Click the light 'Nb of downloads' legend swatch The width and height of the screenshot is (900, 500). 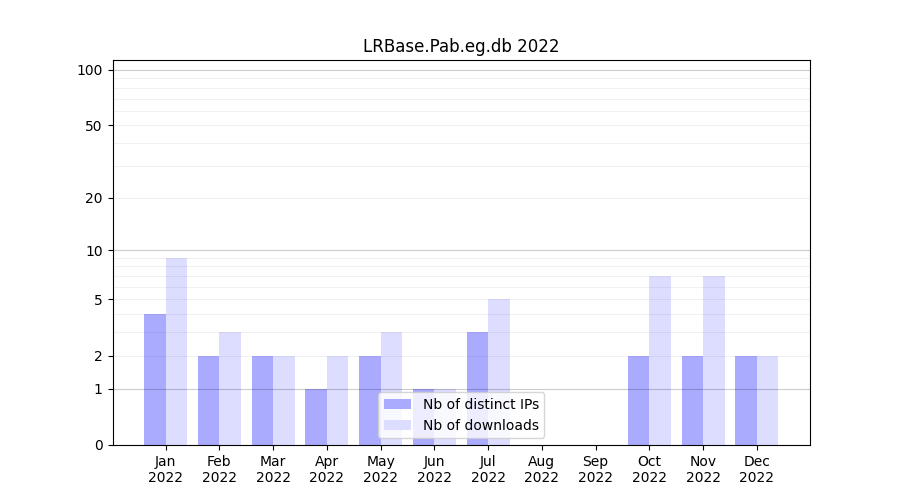(397, 425)
